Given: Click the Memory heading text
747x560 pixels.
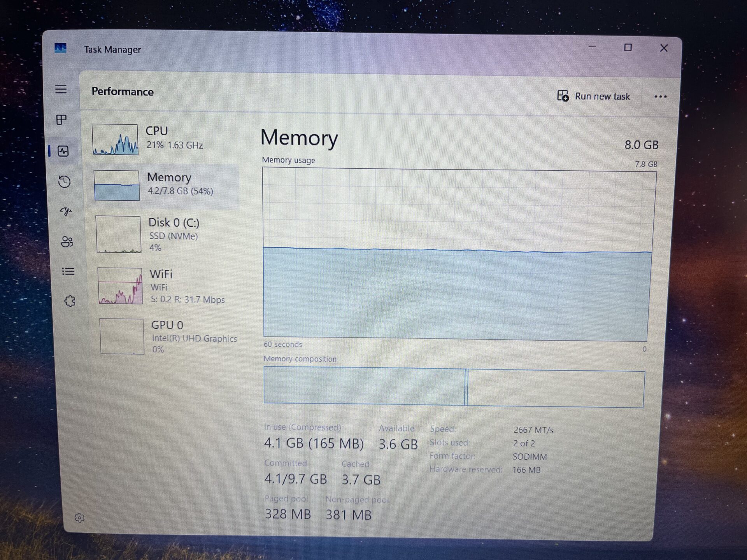Looking at the screenshot, I should pyautogui.click(x=299, y=138).
